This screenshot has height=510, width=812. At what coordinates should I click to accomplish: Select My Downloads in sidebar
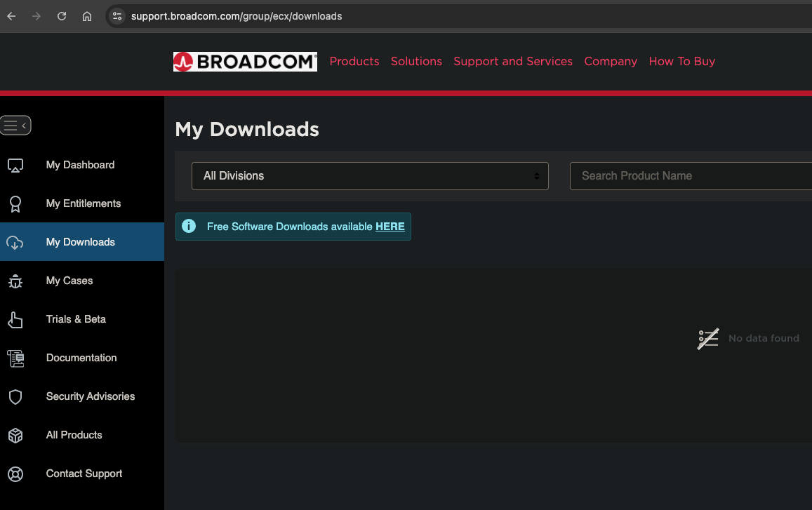coord(80,242)
